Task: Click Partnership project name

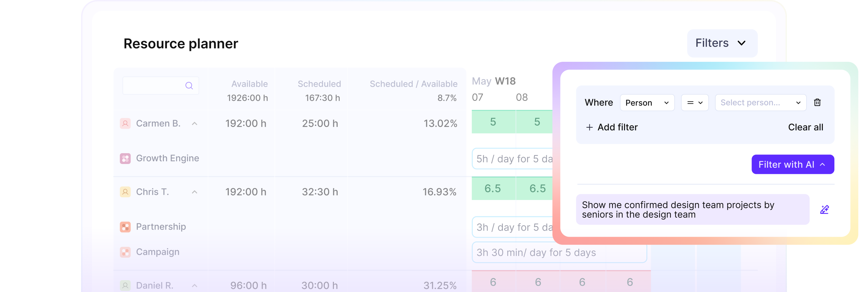Action: (161, 227)
